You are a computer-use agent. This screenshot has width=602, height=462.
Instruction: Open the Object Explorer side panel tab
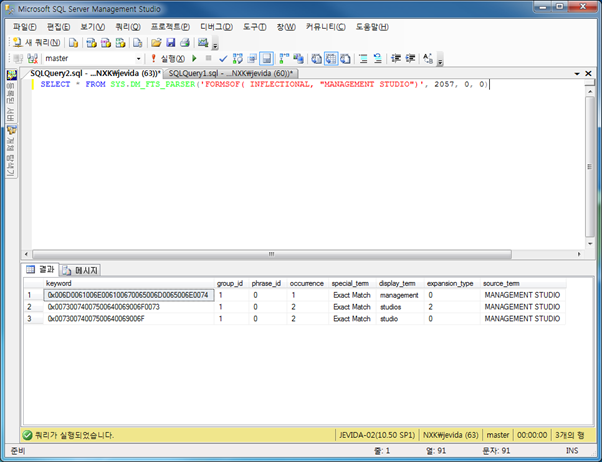pos(12,151)
